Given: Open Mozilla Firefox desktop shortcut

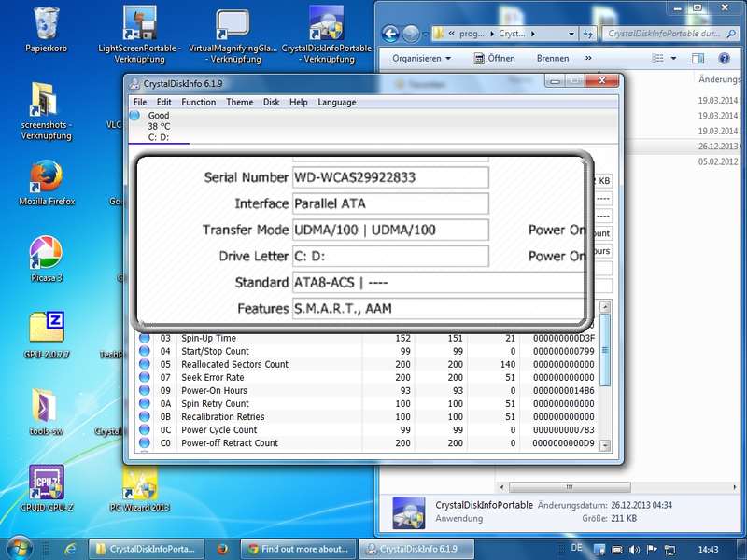Looking at the screenshot, I should point(47,177).
